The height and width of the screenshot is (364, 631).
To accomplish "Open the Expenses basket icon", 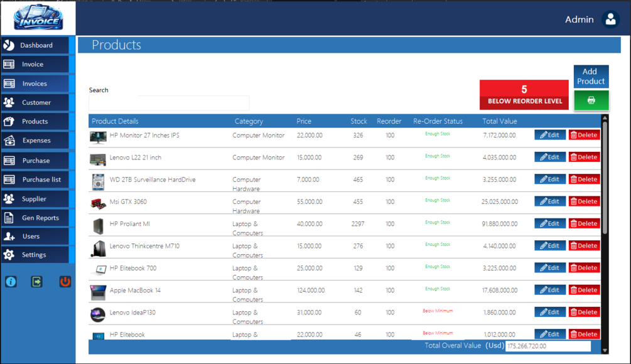I will click(9, 141).
